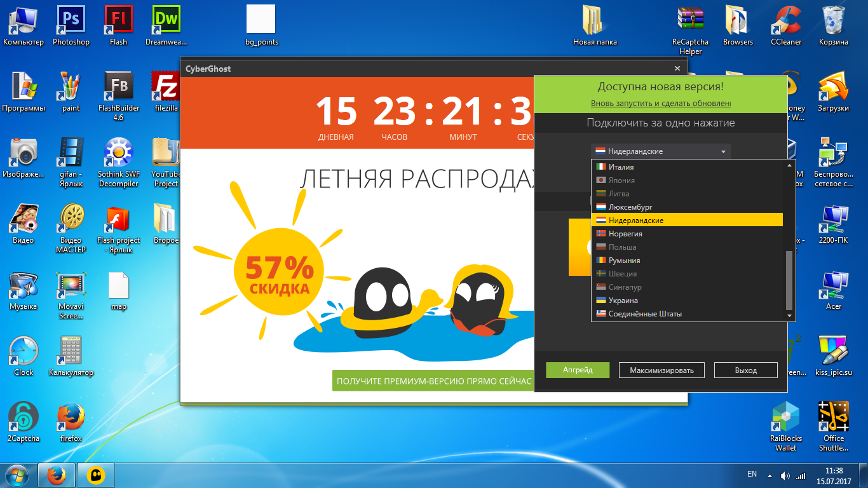
Task: Launch the 2Captcha desktop shortcut
Action: pos(24,422)
